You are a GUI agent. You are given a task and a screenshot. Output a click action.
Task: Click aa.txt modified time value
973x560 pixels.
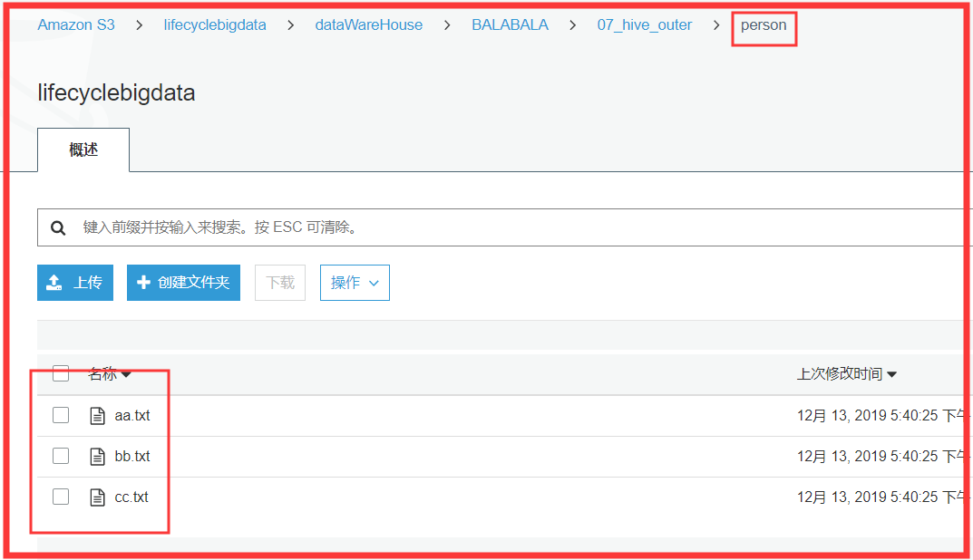click(881, 416)
